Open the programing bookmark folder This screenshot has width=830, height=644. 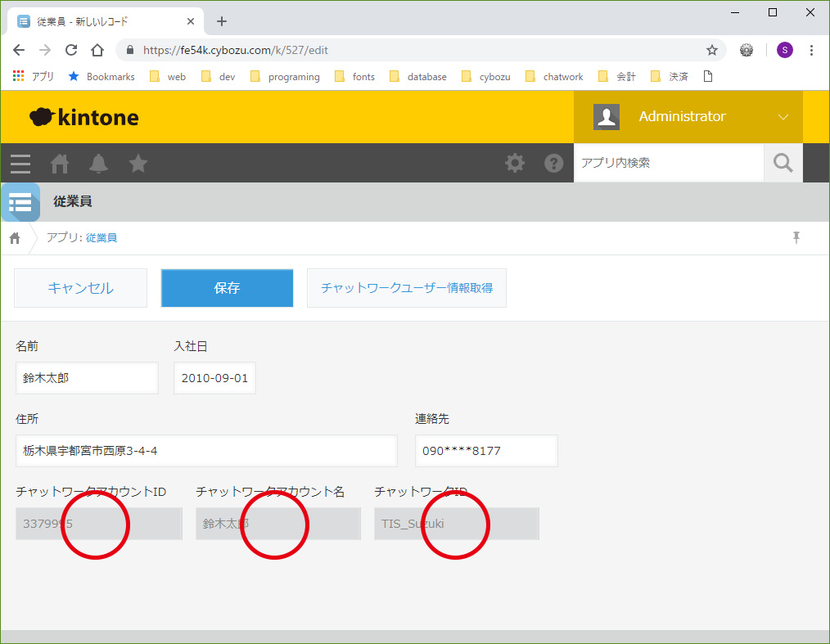click(x=285, y=77)
